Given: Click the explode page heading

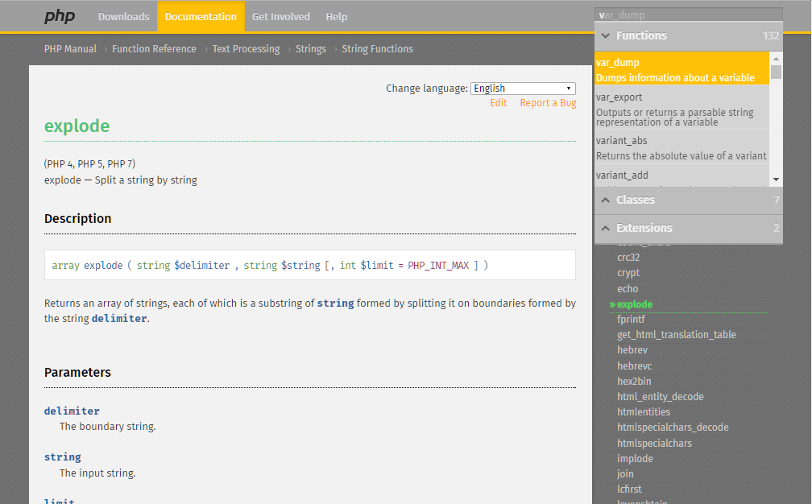Looking at the screenshot, I should [77, 126].
